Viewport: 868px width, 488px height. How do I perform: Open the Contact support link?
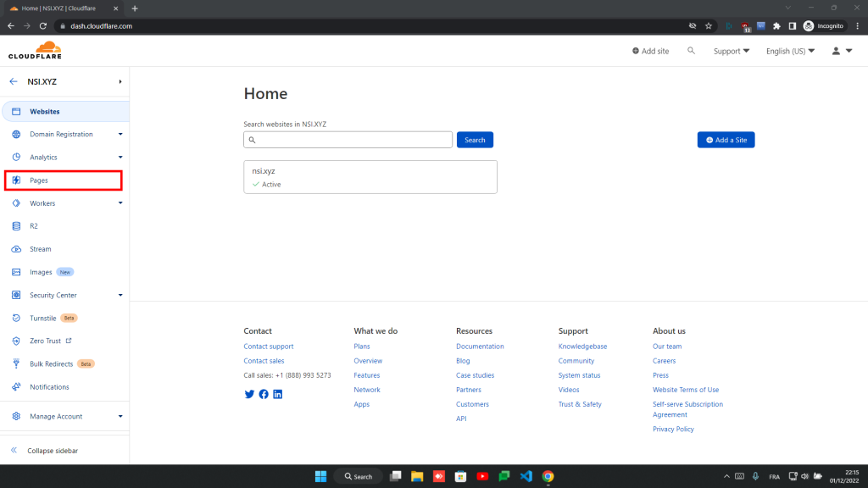pyautogui.click(x=269, y=347)
